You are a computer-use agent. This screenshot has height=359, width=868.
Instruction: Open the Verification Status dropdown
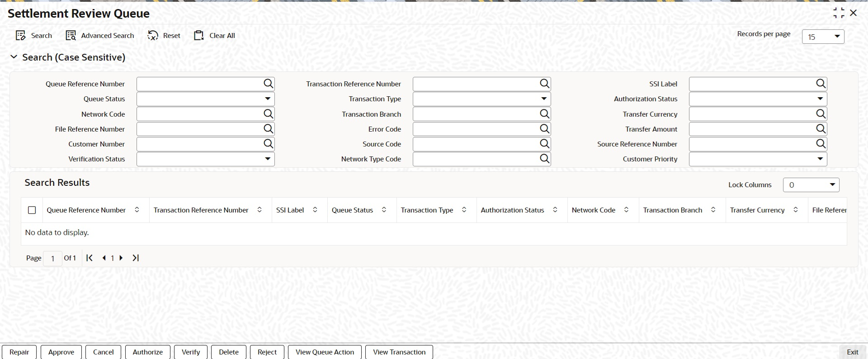pos(206,159)
